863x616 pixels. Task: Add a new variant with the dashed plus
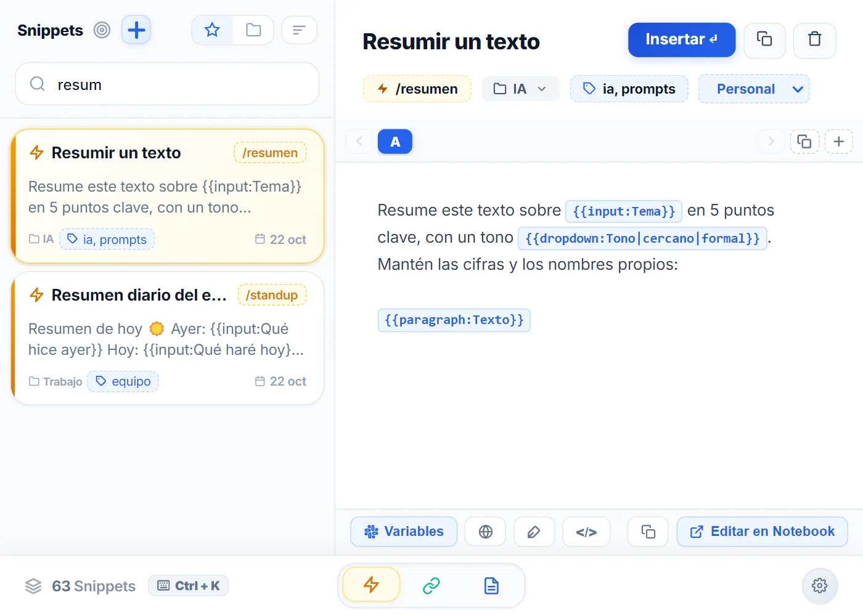coord(839,142)
